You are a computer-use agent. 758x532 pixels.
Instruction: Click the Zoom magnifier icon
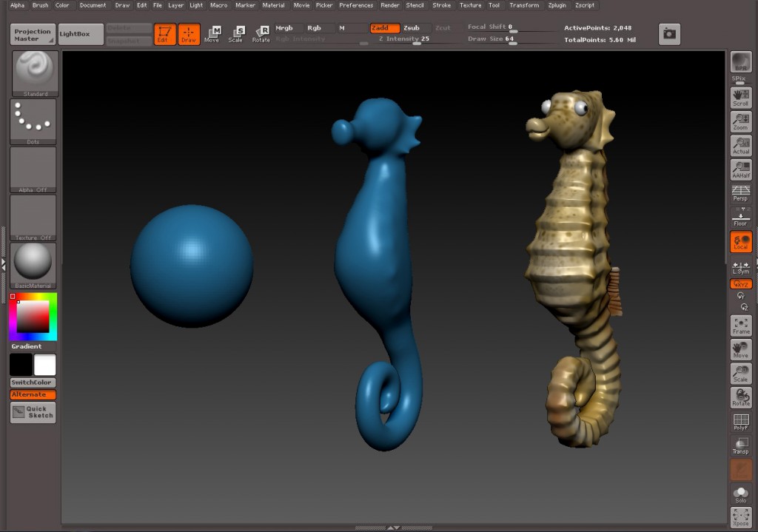740,121
